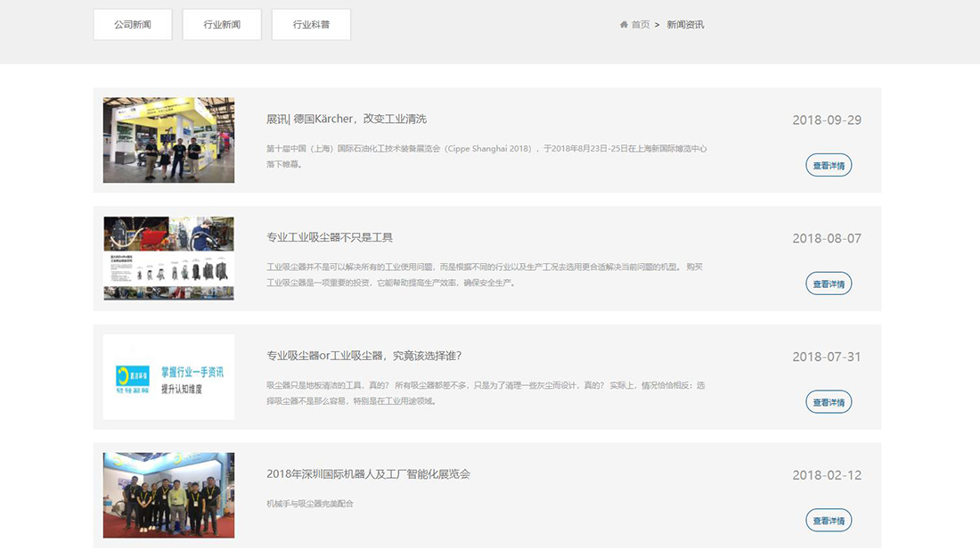Open article 专业工业吸尘器不只是工具
The image size is (980, 551).
(330, 237)
